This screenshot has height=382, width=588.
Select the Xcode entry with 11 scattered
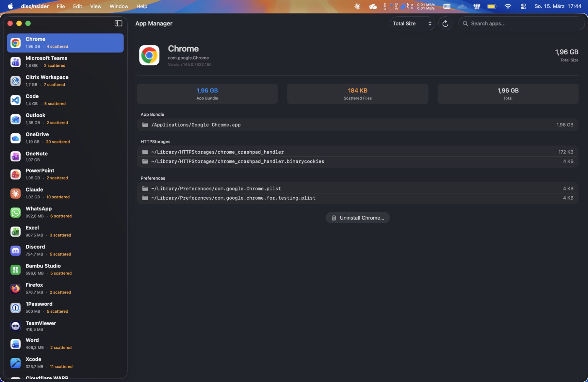click(x=65, y=363)
